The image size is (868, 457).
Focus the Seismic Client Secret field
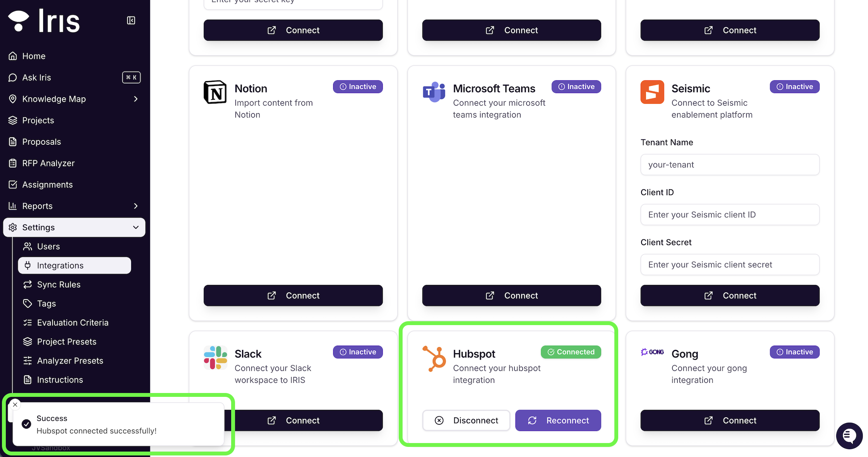(x=730, y=265)
